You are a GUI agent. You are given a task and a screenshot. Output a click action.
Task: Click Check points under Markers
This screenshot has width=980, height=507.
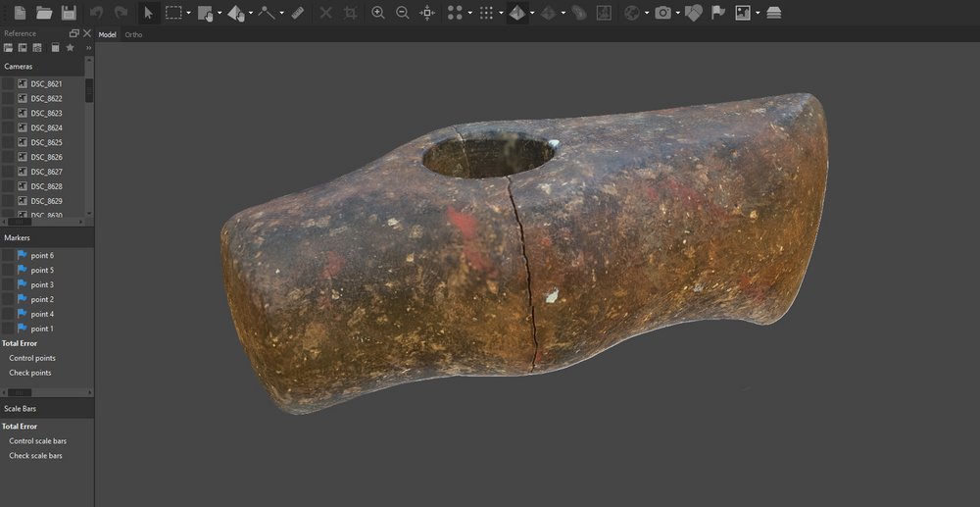pos(30,373)
